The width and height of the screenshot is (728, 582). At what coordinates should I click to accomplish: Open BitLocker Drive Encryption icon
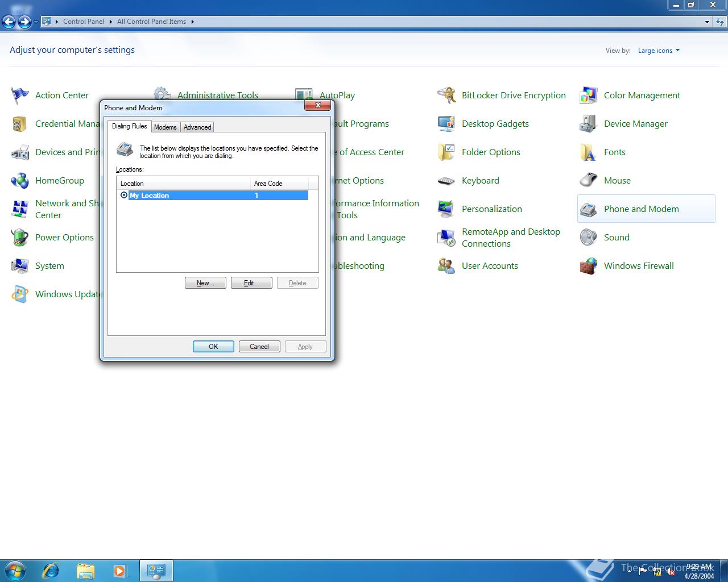click(446, 95)
